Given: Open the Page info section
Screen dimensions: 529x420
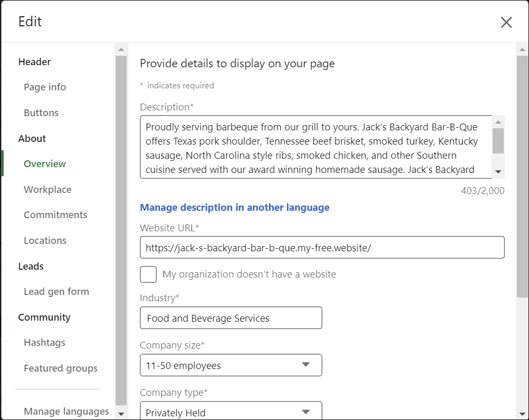Looking at the screenshot, I should (45, 87).
